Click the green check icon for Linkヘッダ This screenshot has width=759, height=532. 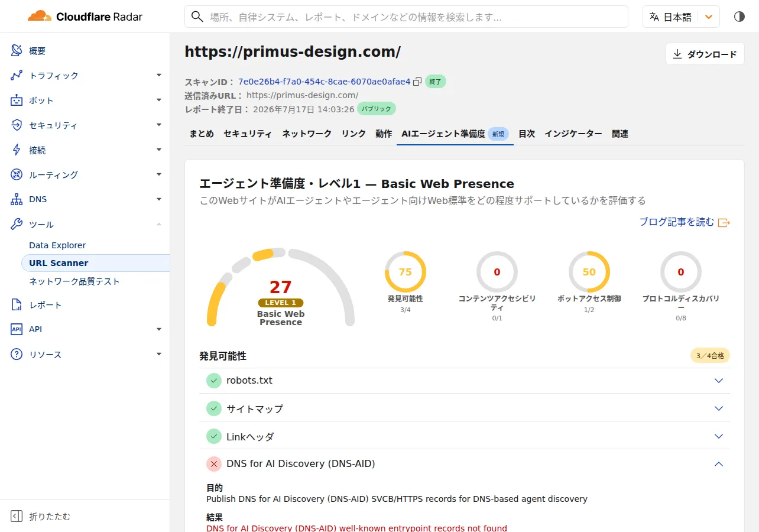click(214, 436)
